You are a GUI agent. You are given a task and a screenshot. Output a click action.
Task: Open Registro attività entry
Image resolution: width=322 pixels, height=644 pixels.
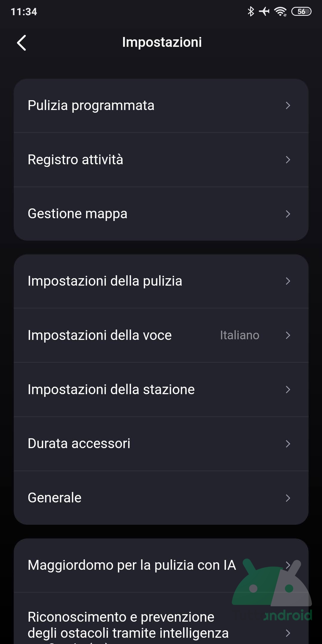(x=75, y=160)
